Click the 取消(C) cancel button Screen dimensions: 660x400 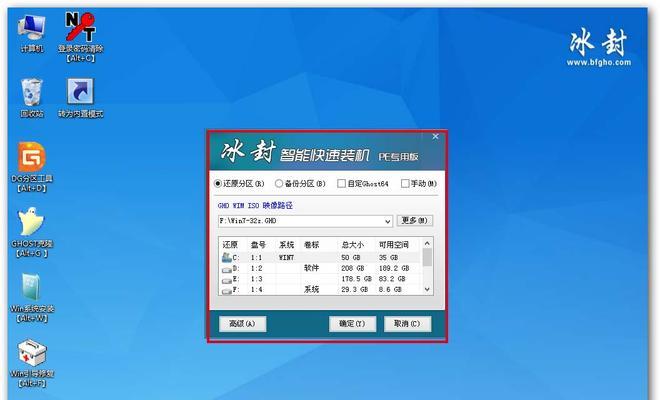click(407, 324)
